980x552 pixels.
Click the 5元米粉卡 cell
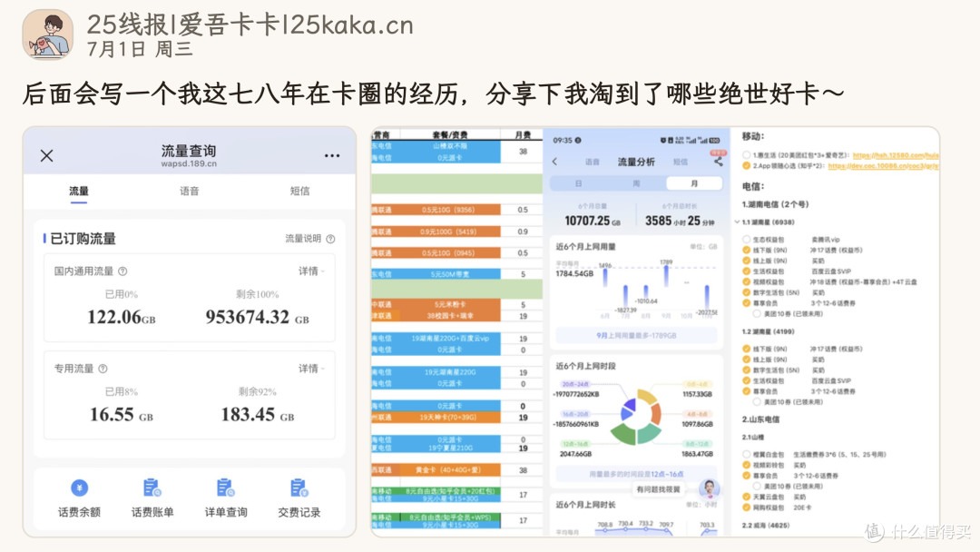pos(450,304)
